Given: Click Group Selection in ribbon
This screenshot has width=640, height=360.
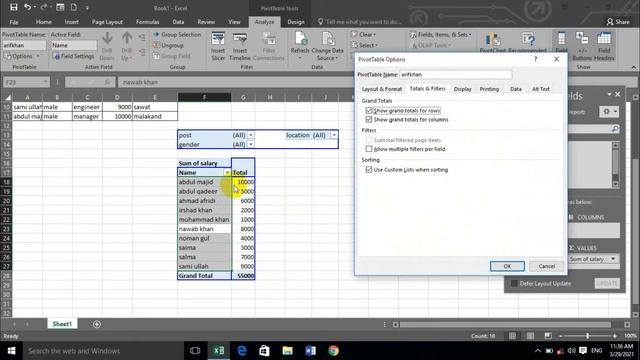Looking at the screenshot, I should coord(177,35).
